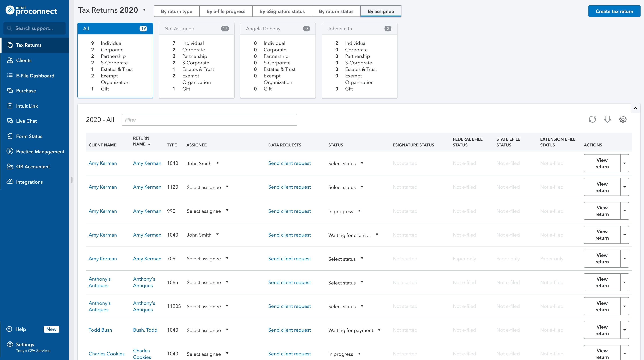Select the Not Assigned card
The height and width of the screenshot is (360, 644).
[x=196, y=60]
